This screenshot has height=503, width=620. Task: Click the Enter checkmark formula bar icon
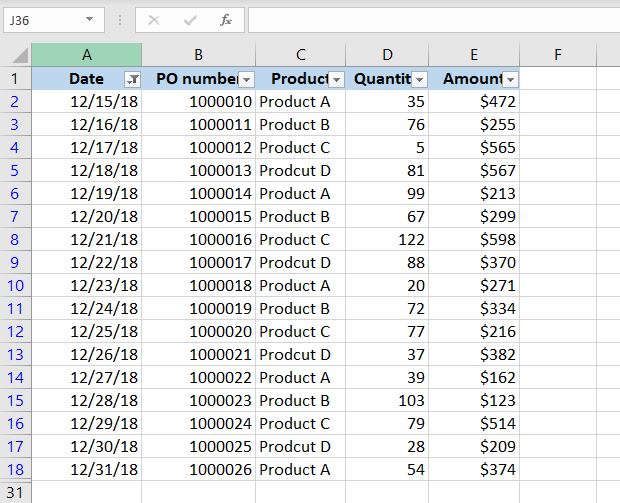coord(190,20)
